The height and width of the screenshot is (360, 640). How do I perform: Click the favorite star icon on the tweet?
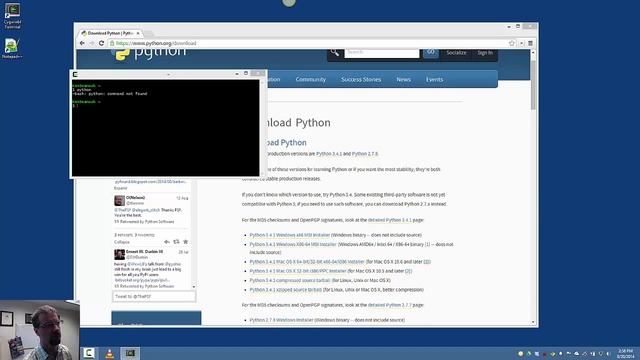tap(186, 242)
